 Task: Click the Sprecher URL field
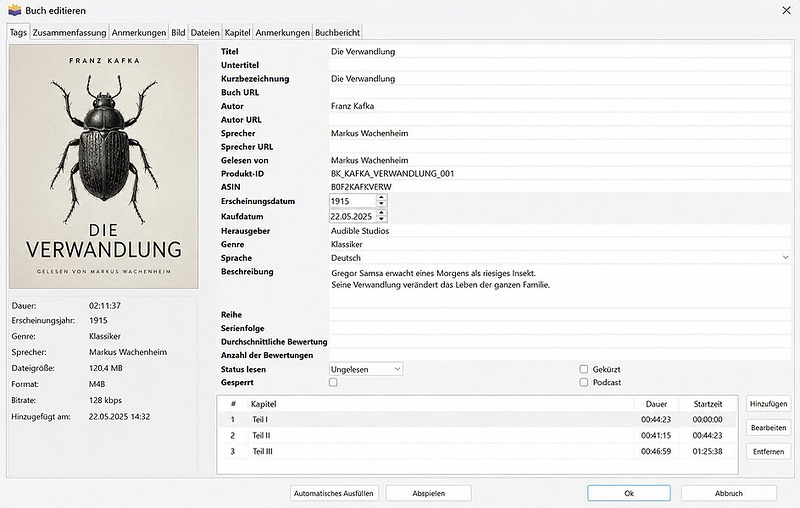coord(560,146)
